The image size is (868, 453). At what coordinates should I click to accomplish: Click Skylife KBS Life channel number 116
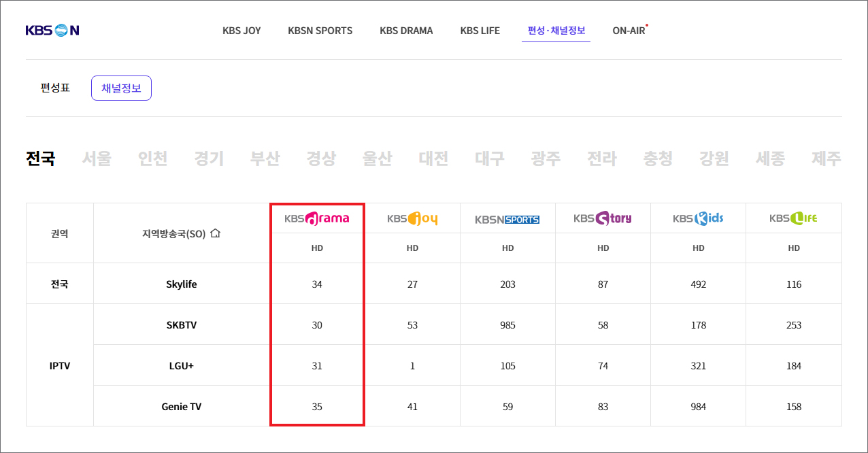pos(793,284)
